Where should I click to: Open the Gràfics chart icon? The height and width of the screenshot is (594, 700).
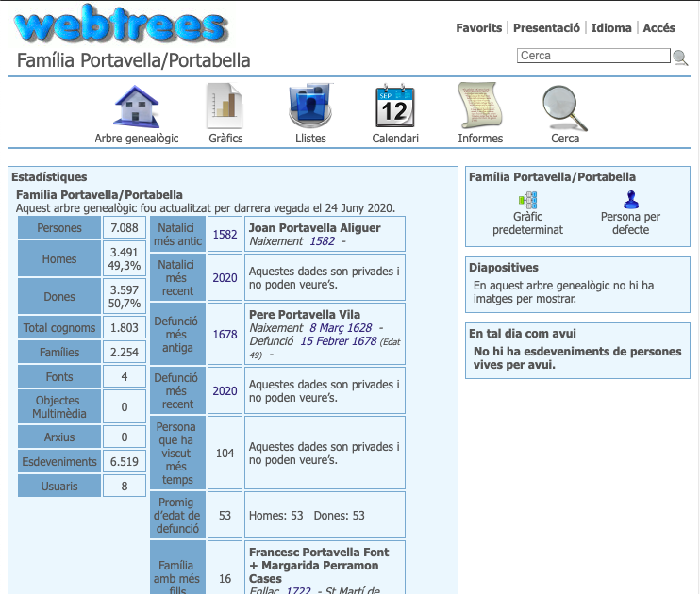click(x=225, y=107)
